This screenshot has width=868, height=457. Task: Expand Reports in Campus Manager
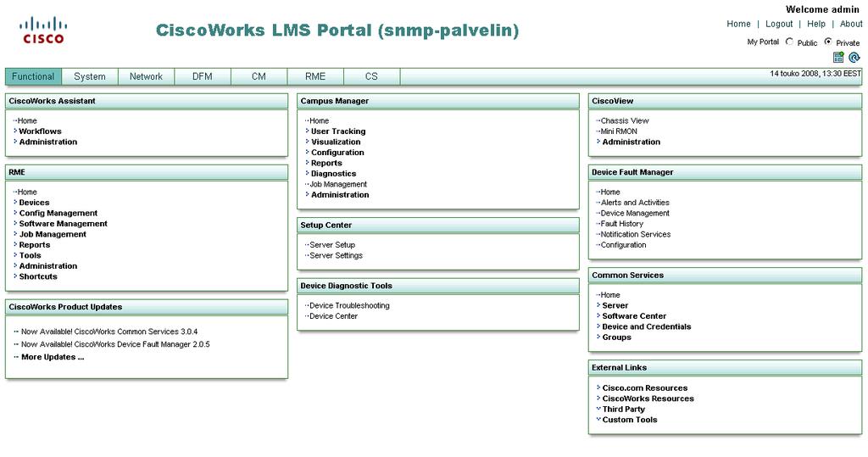point(326,163)
